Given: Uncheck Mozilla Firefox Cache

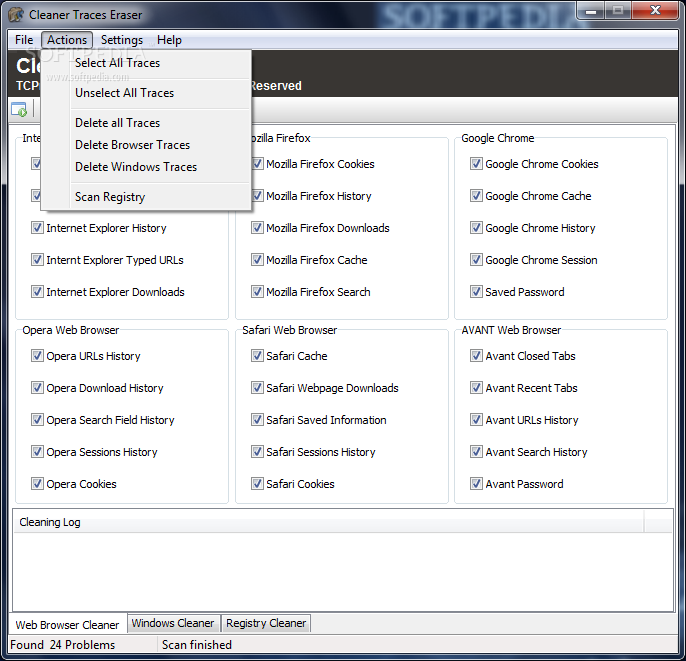Looking at the screenshot, I should [257, 259].
